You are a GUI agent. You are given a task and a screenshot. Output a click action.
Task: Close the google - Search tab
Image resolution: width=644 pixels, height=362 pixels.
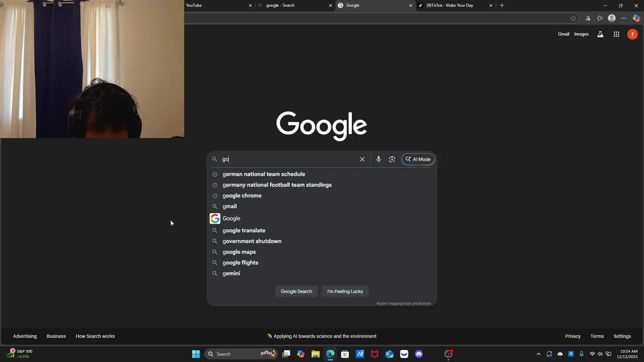(331, 6)
